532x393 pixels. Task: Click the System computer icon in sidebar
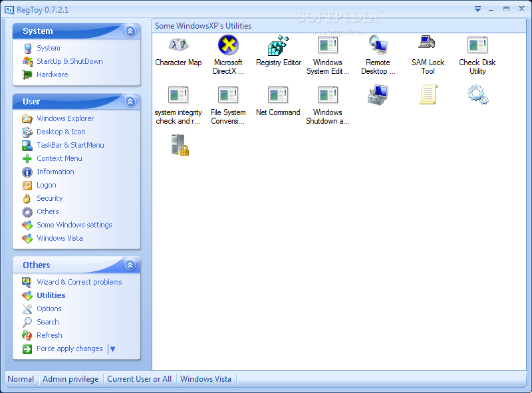[27, 48]
